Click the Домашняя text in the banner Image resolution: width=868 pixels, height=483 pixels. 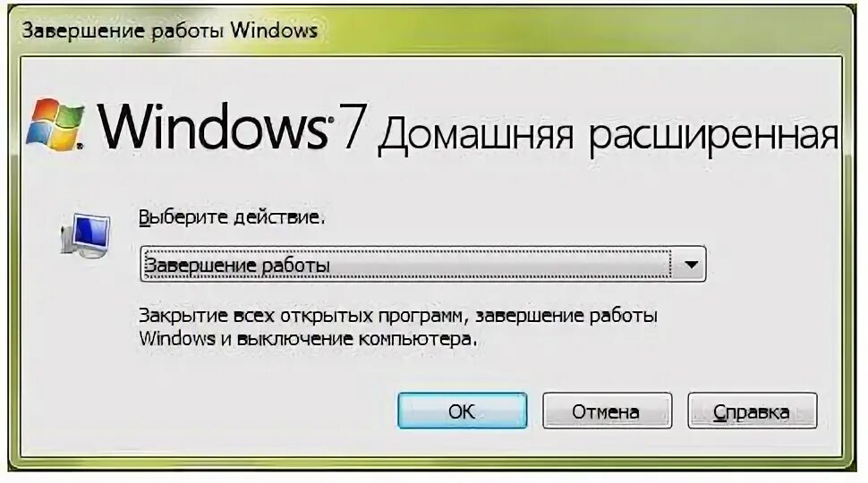[476, 135]
